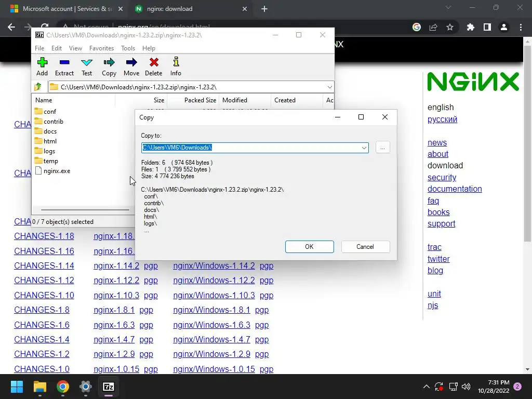Open Chrome from the taskbar
This screenshot has width=532, height=399.
click(63, 387)
